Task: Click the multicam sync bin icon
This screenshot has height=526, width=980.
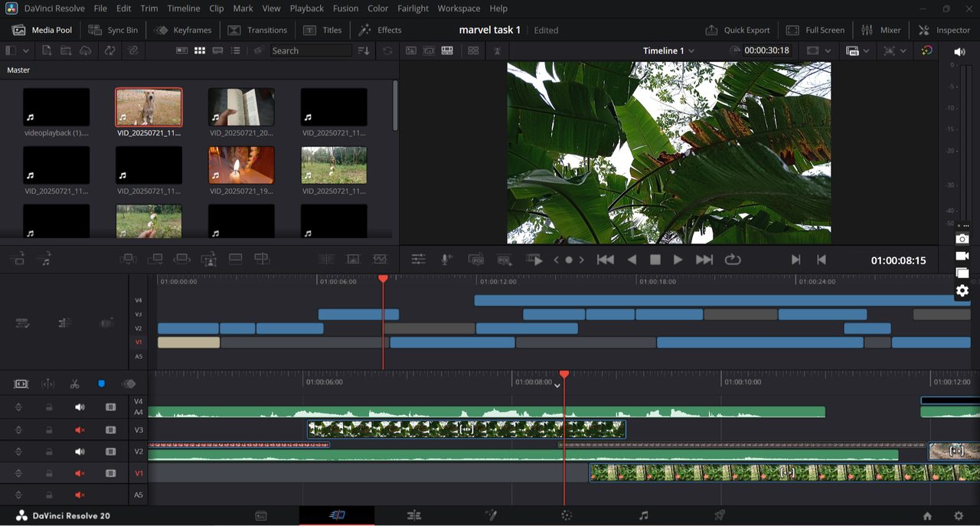Action: tap(473, 51)
